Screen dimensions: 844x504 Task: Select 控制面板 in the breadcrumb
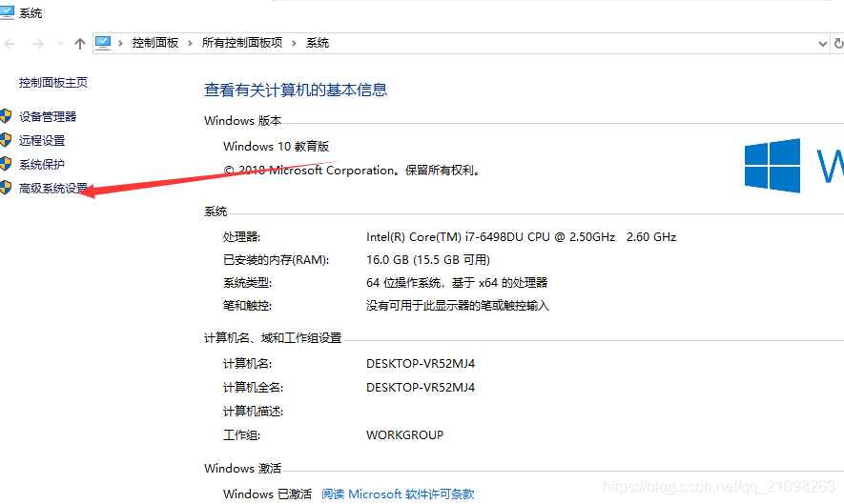155,43
